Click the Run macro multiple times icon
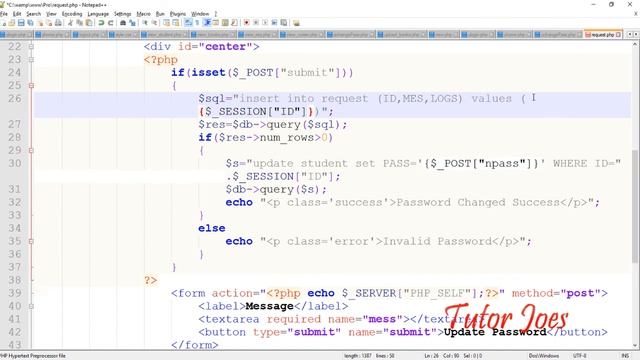Screen dimensions: 640x360 point(274,23)
